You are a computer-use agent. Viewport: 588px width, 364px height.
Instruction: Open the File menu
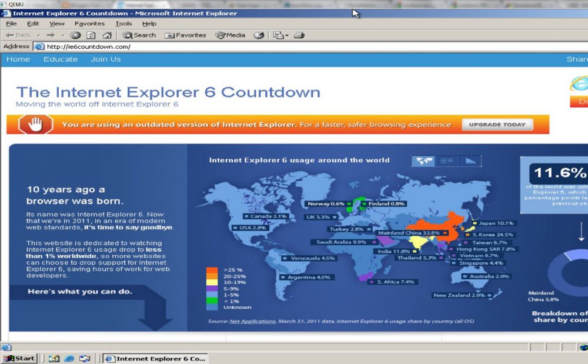11,24
